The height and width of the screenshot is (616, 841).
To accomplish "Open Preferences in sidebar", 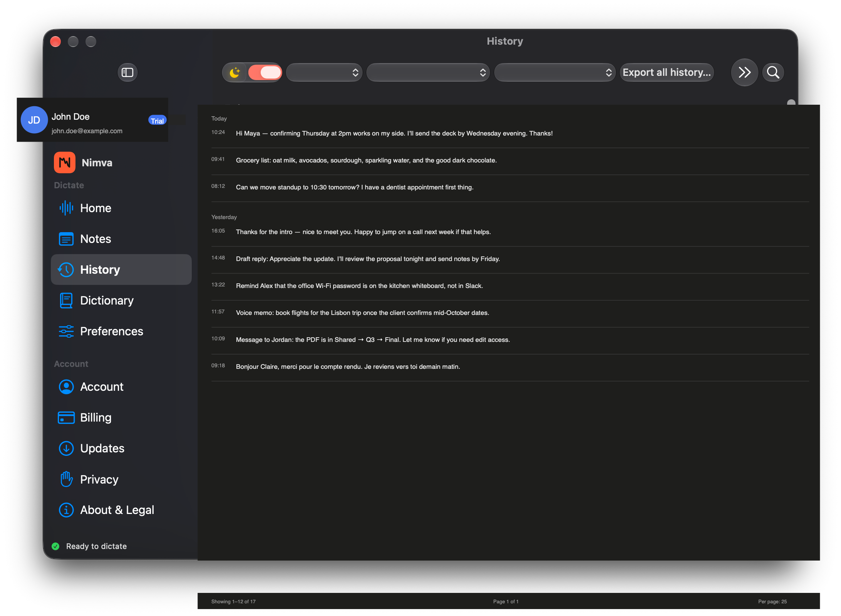I will click(x=121, y=331).
